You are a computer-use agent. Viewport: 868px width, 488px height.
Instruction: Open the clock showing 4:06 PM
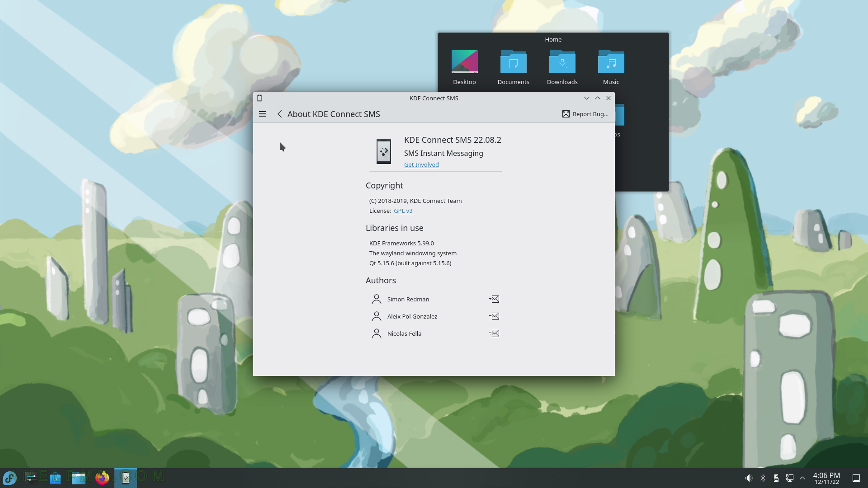point(826,478)
